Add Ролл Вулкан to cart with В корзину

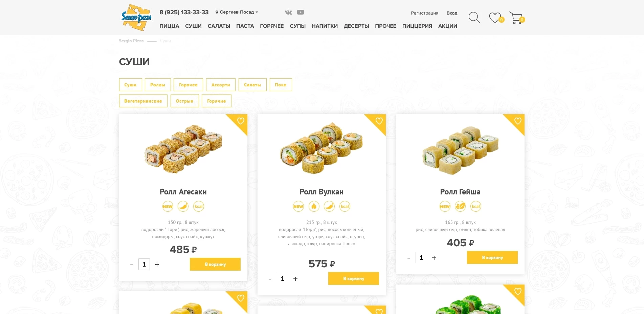coord(354,278)
